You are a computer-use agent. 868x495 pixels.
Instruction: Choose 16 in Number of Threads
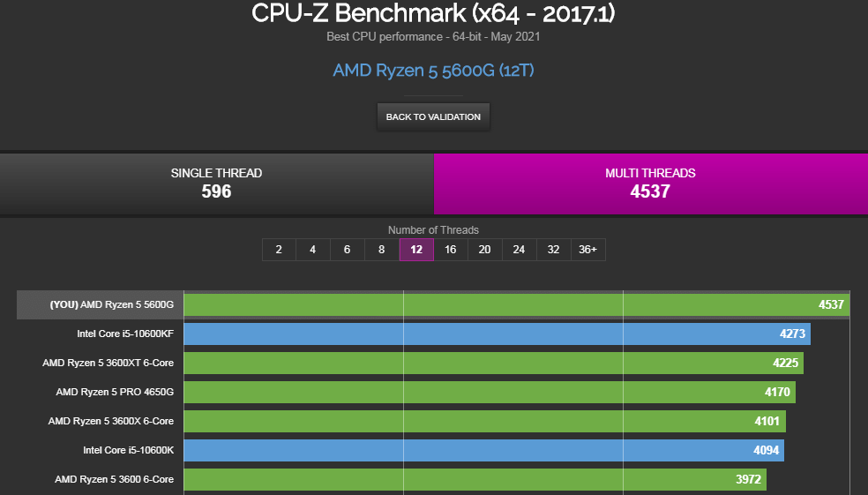pyautogui.click(x=451, y=250)
